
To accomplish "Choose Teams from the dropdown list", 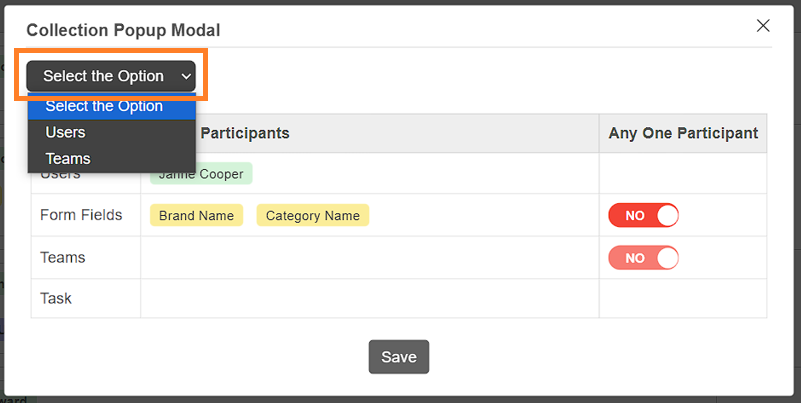I will [x=68, y=158].
